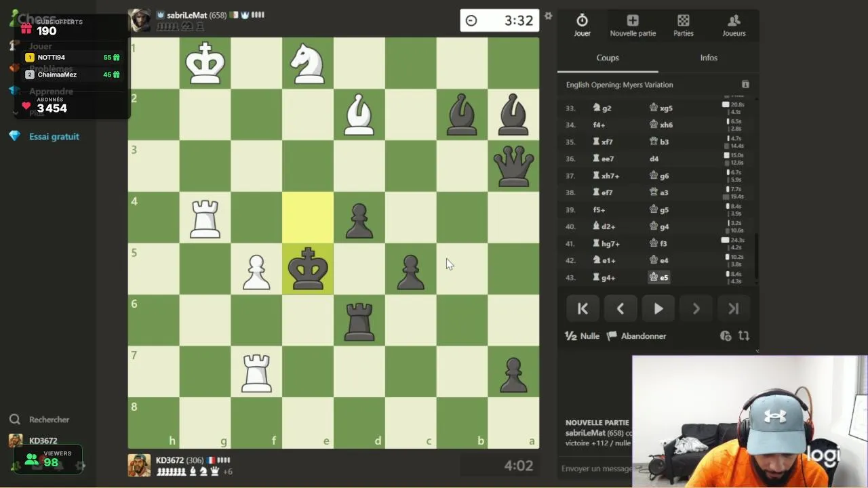Click the player clock showing 4:02

[500, 466]
